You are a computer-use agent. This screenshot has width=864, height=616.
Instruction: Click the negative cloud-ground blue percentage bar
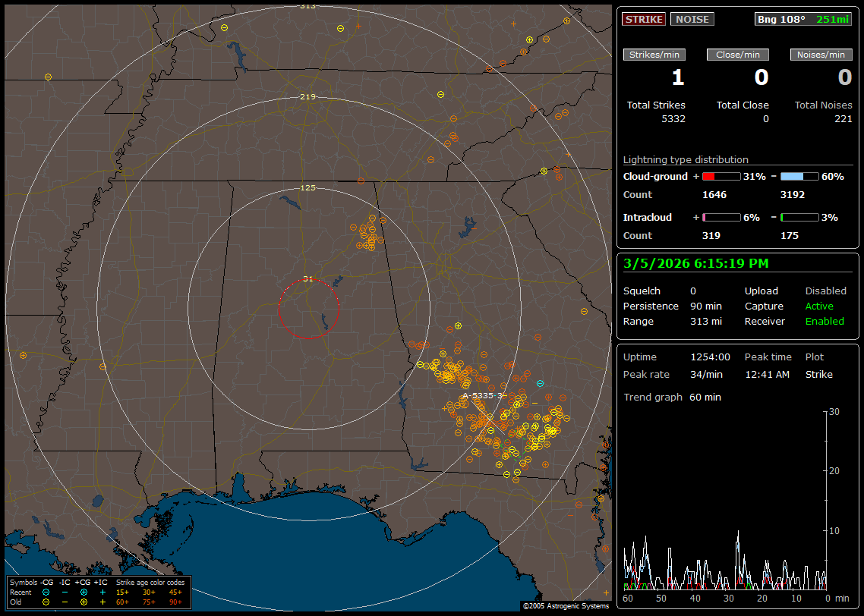(x=799, y=176)
